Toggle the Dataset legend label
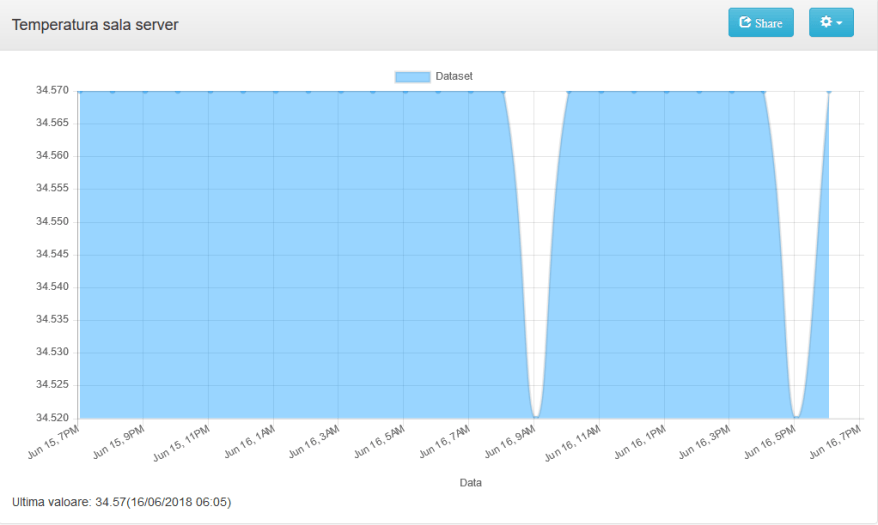 click(454, 76)
